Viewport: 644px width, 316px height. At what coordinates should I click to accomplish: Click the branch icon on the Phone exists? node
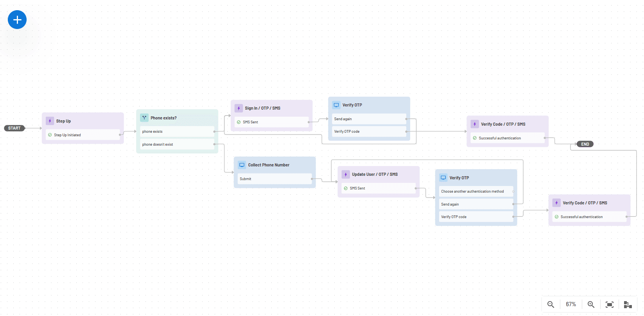point(144,117)
